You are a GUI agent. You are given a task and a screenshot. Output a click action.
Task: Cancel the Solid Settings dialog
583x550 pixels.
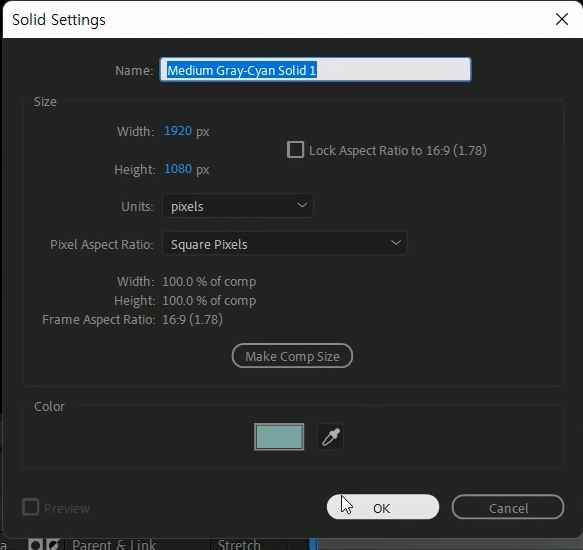pyautogui.click(x=508, y=507)
